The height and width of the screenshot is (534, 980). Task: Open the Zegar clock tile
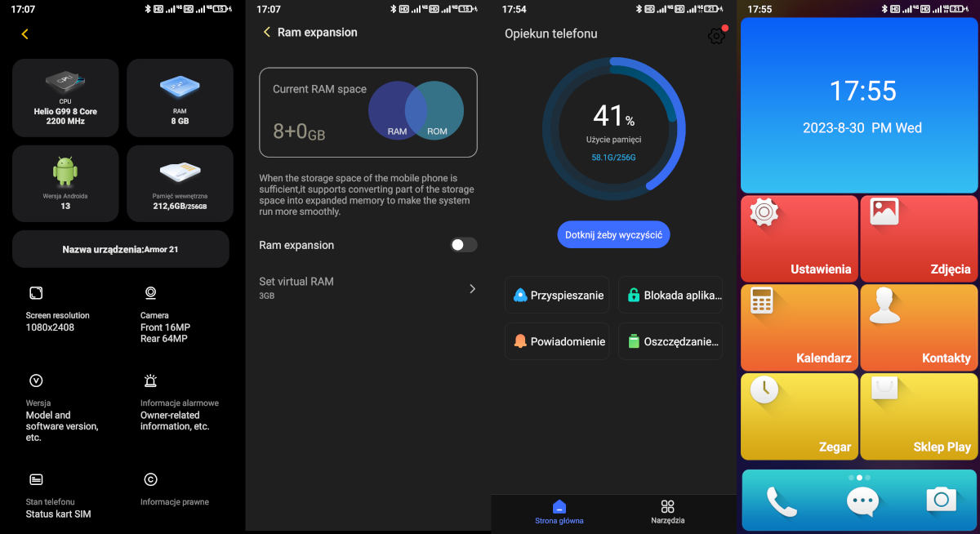800,416
